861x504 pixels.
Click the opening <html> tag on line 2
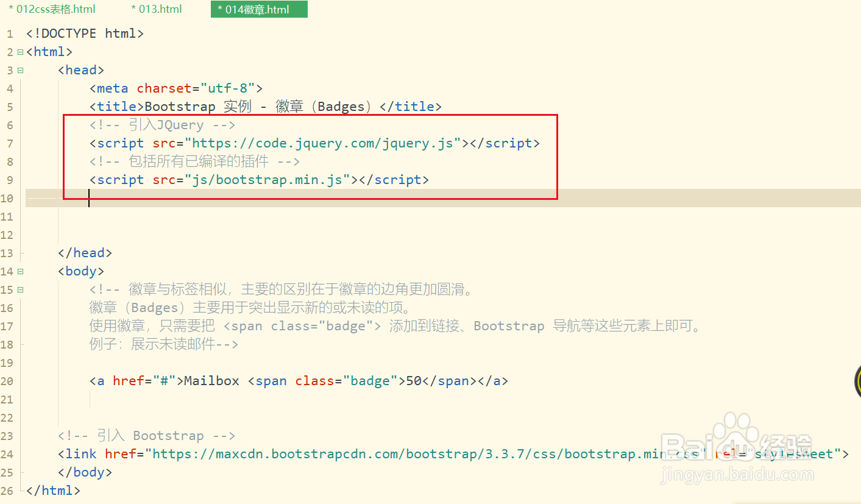tap(50, 52)
